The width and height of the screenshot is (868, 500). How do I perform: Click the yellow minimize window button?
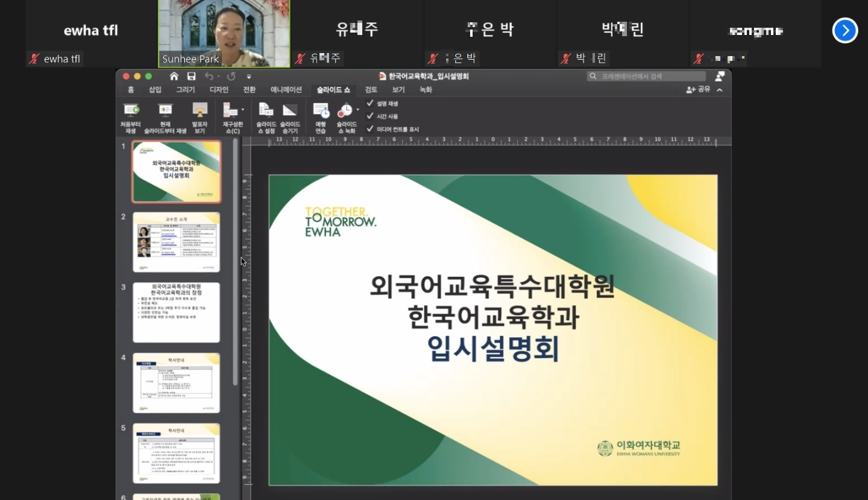[x=137, y=77]
